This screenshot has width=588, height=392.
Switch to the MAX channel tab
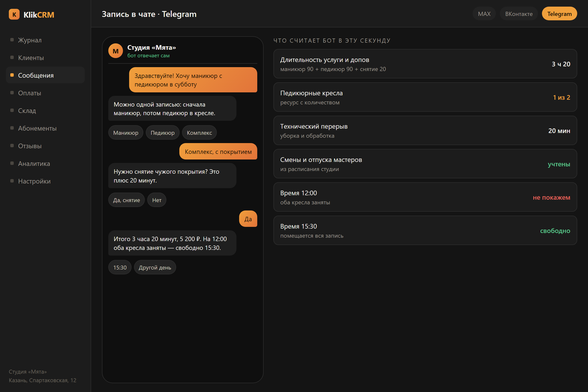pyautogui.click(x=484, y=14)
